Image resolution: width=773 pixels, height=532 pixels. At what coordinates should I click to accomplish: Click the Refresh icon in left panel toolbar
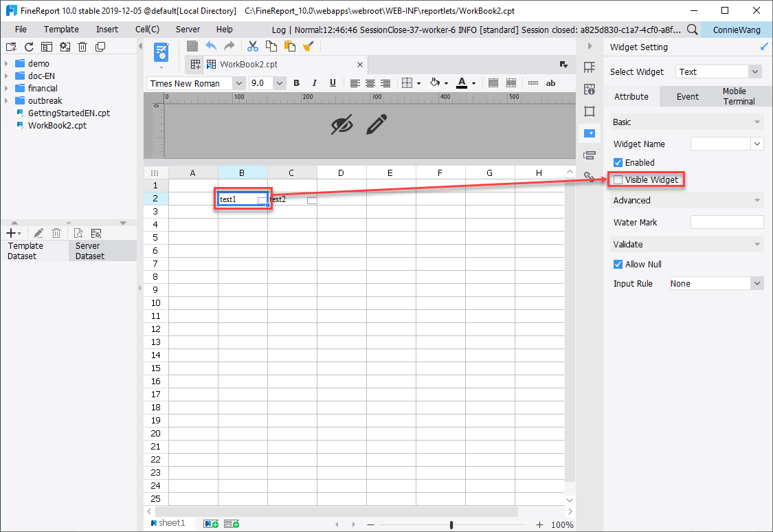click(x=28, y=47)
